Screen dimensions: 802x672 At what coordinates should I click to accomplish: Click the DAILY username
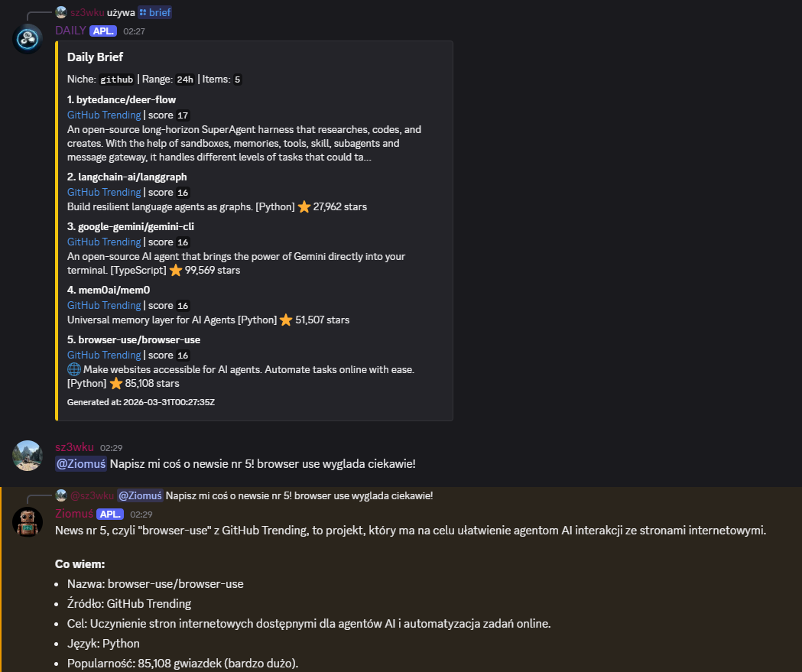click(70, 31)
